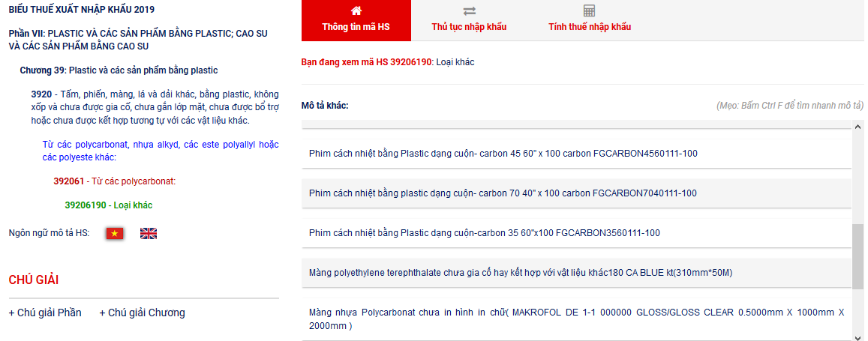Viewport: 868px width, 341px height.
Task: Click the exchange arrows icon for import procedures
Action: coord(469,10)
